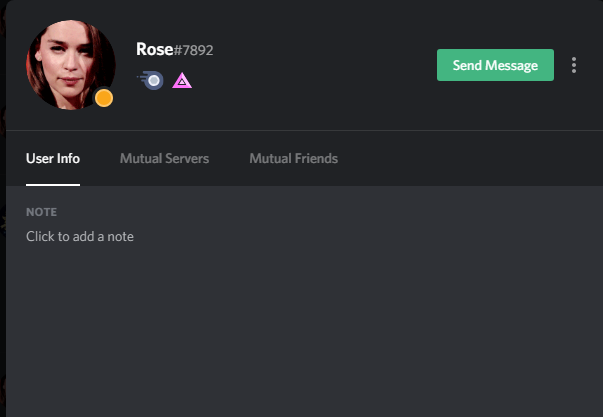603x417 pixels.
Task: Click the "Click to add a note" field
Action: (x=80, y=237)
